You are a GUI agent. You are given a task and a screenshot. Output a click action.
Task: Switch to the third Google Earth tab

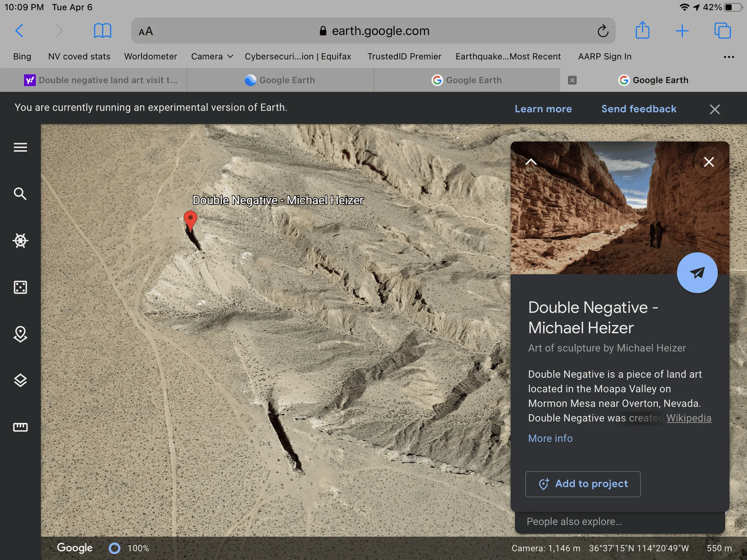tap(467, 80)
